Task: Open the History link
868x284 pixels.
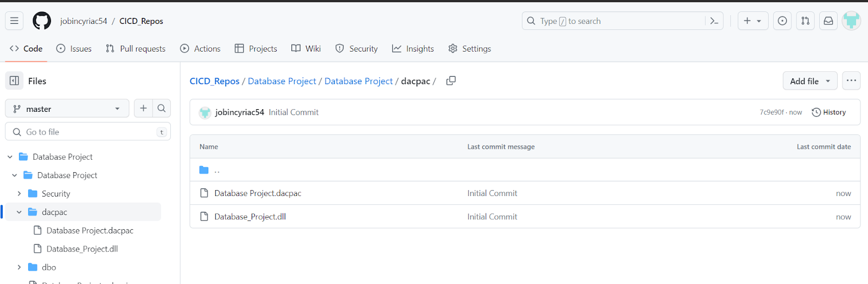Action: [828, 112]
